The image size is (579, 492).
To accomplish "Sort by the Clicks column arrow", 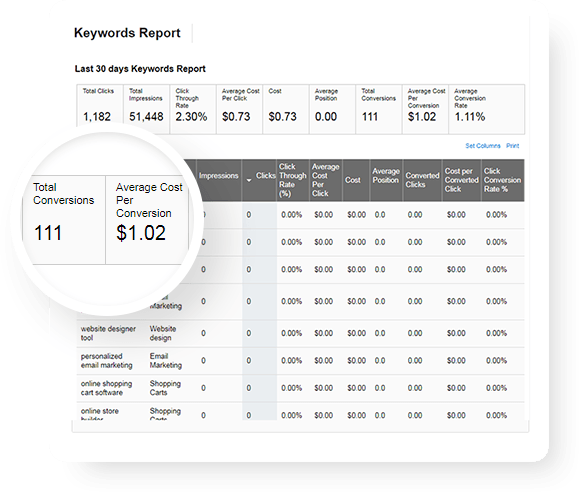I will 249,180.
